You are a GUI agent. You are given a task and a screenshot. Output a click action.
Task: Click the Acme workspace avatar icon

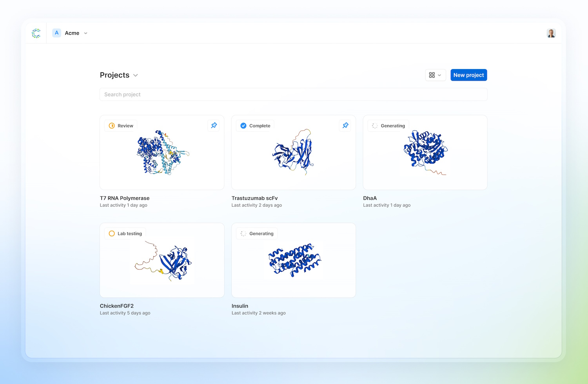click(x=56, y=33)
